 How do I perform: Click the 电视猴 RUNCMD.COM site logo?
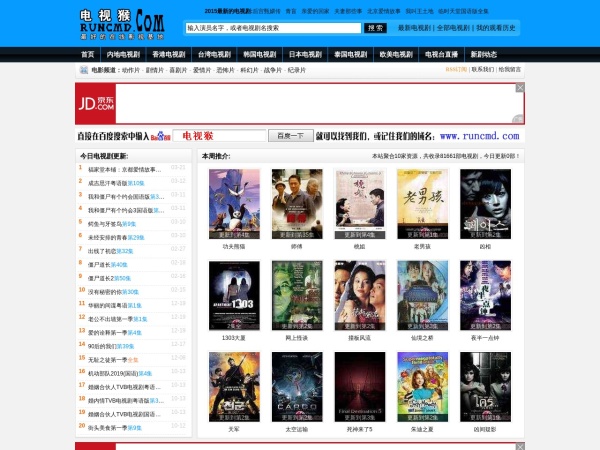coord(122,25)
